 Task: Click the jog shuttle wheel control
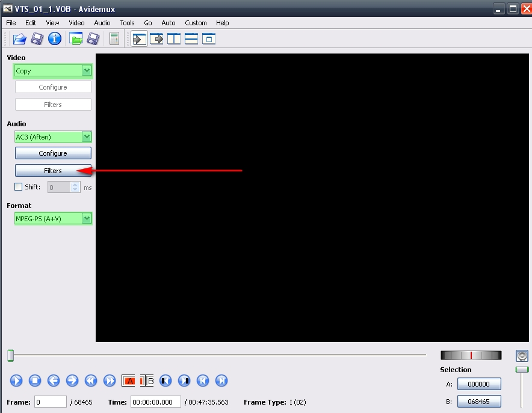tap(471, 355)
